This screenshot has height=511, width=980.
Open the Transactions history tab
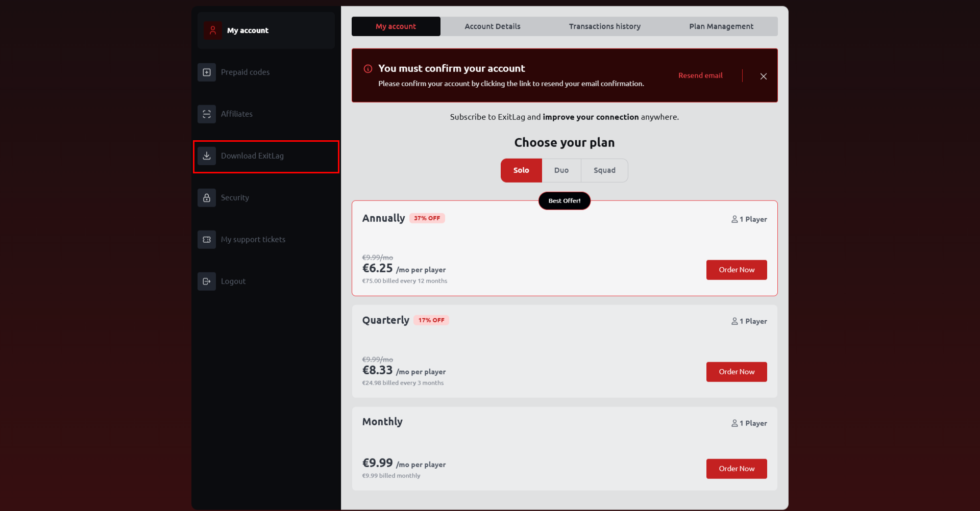605,27
